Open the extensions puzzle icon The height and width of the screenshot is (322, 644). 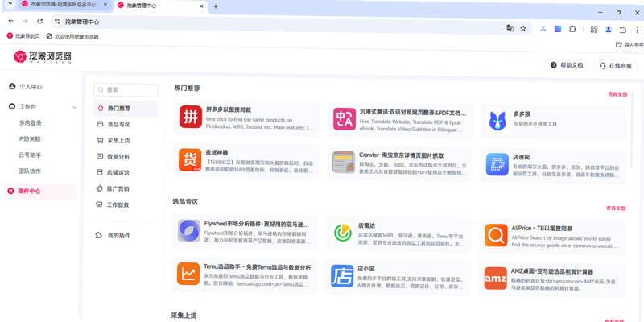click(572, 29)
